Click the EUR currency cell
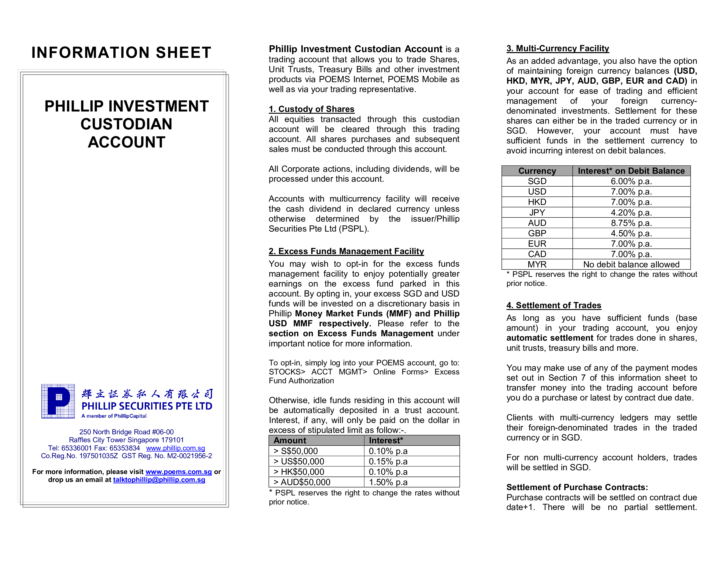The image size is (728, 563). pyautogui.click(x=537, y=244)
